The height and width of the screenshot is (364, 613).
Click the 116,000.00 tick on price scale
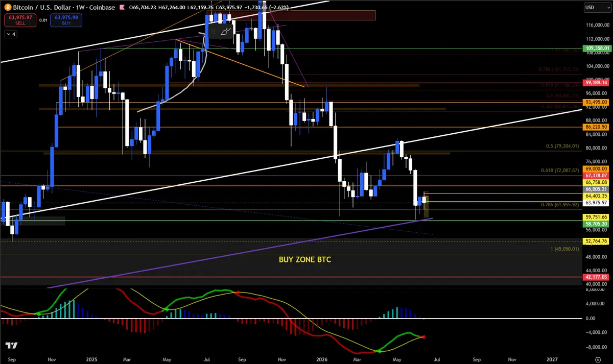coord(597,25)
